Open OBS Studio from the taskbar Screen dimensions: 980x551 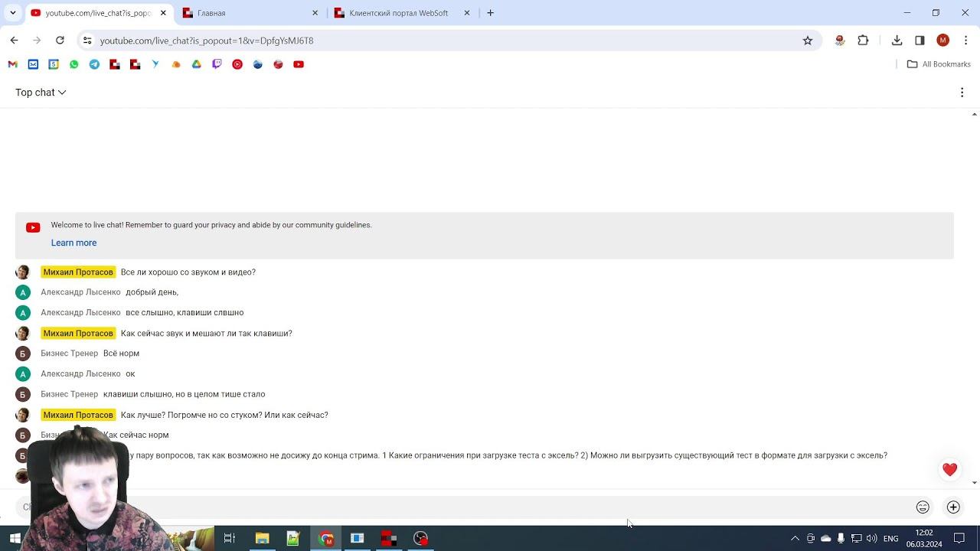[420, 539]
